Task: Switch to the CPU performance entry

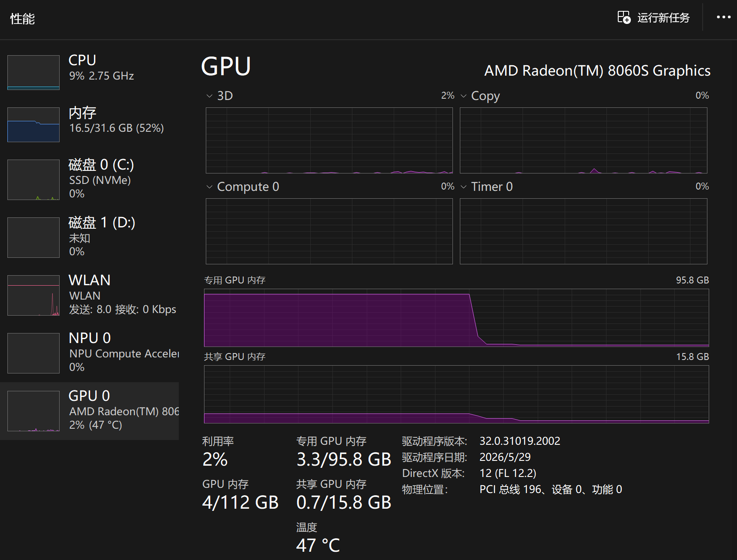Action: click(89, 73)
